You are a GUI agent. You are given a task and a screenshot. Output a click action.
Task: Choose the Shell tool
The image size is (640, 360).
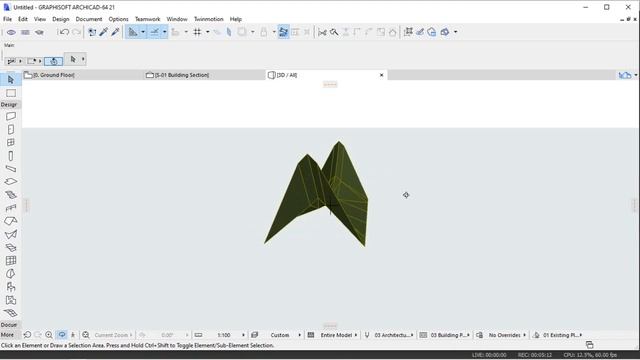coord(11,234)
